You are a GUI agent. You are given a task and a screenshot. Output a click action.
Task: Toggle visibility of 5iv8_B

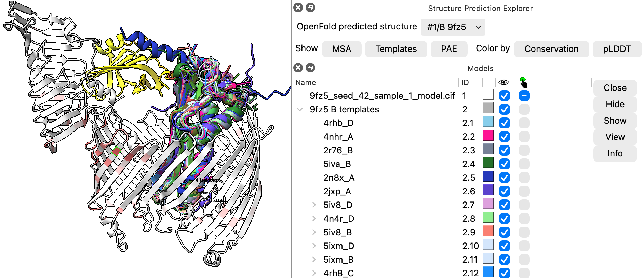[504, 232]
